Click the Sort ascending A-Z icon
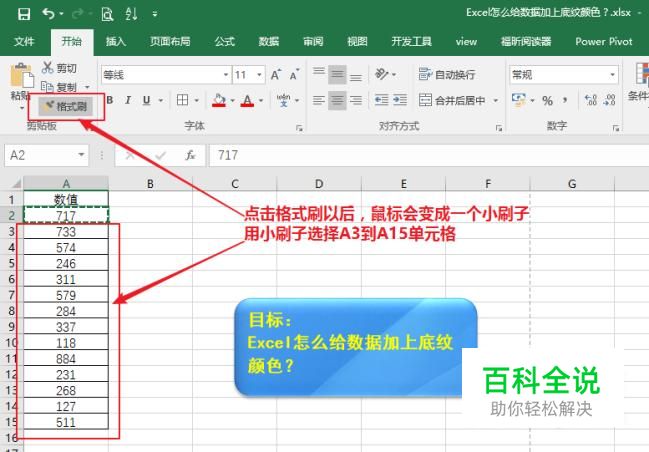The height and width of the screenshot is (452, 649). (x=131, y=14)
